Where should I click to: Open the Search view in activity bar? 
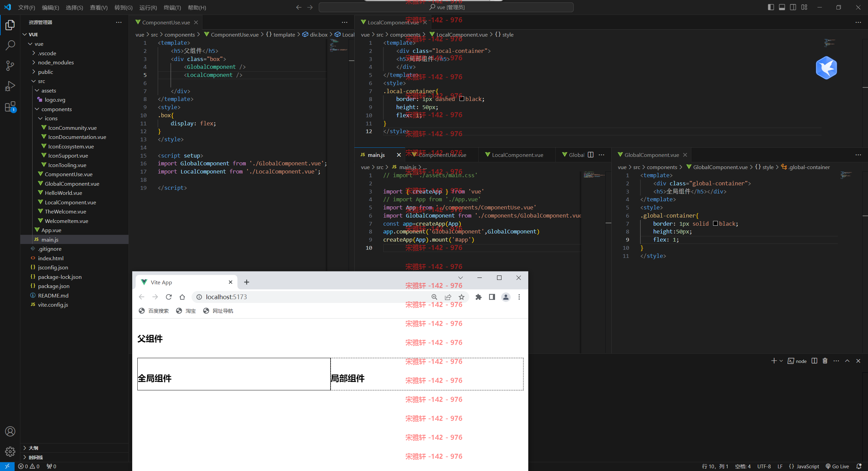pos(10,45)
